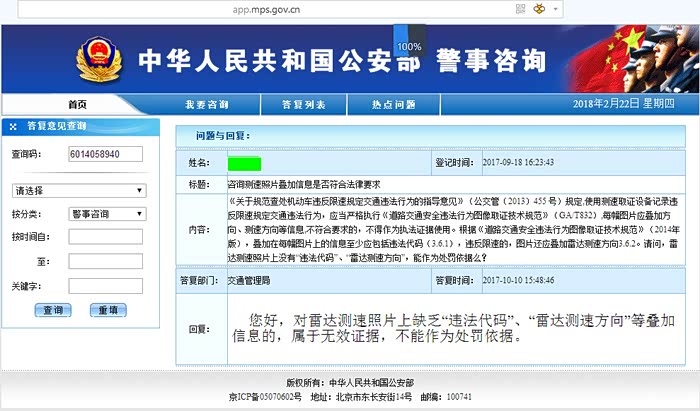
Task: Go to the 答复列表 tab
Action: (300, 104)
